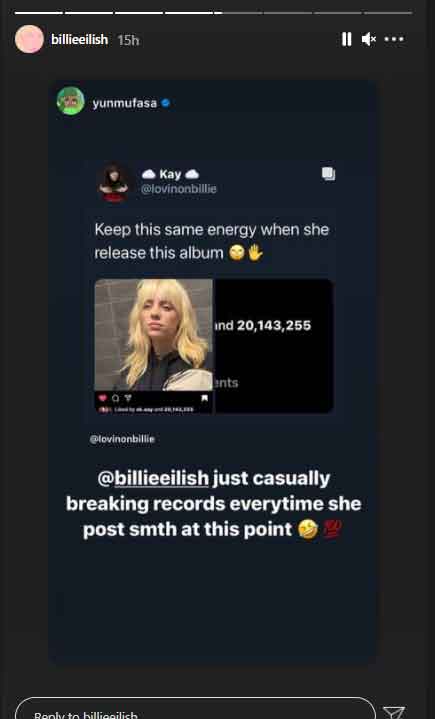Click the @lovinonbillie handle under Kay

tap(179, 188)
